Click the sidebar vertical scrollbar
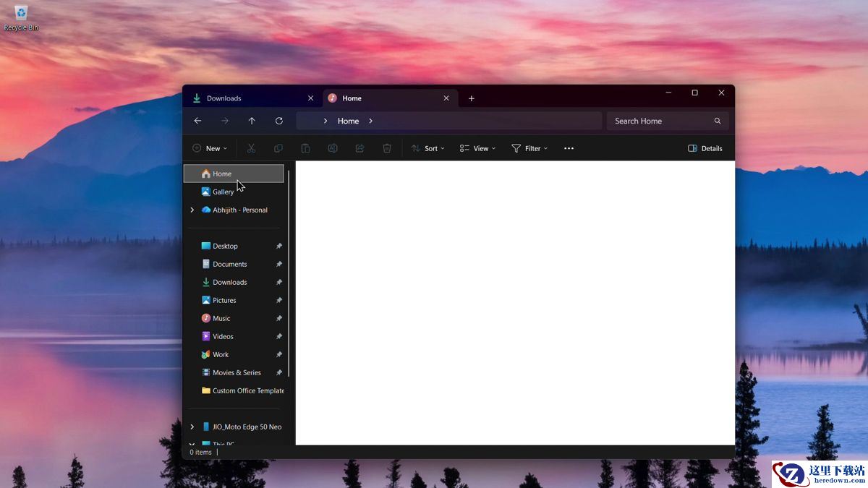Screen dimensions: 868x488 (x=289, y=275)
